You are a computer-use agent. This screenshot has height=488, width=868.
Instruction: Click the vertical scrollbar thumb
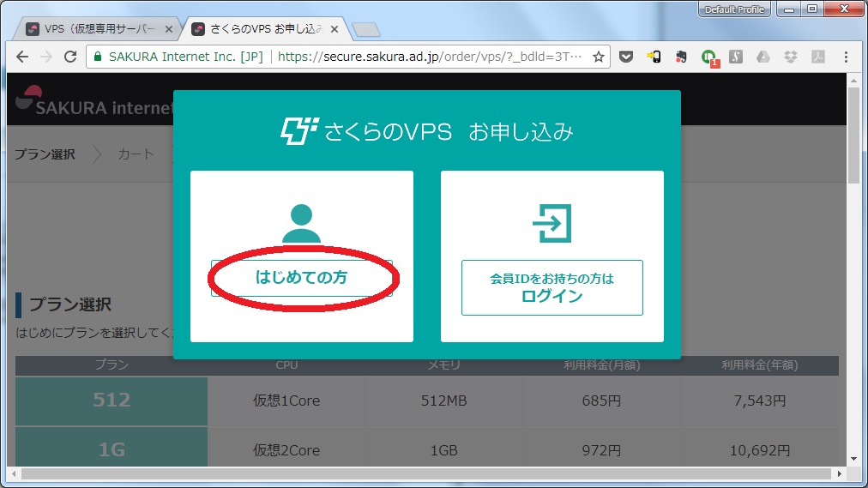[853, 136]
